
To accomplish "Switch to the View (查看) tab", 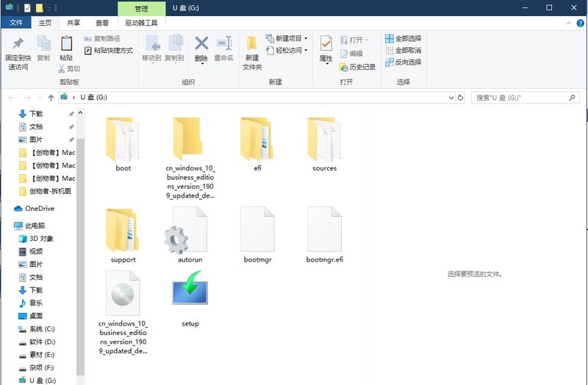I will coord(102,23).
